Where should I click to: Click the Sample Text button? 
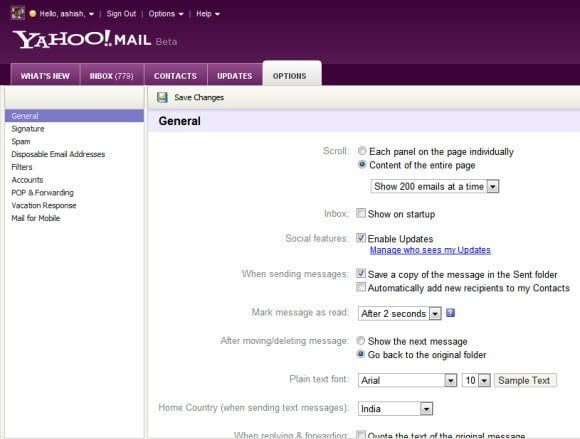click(525, 380)
